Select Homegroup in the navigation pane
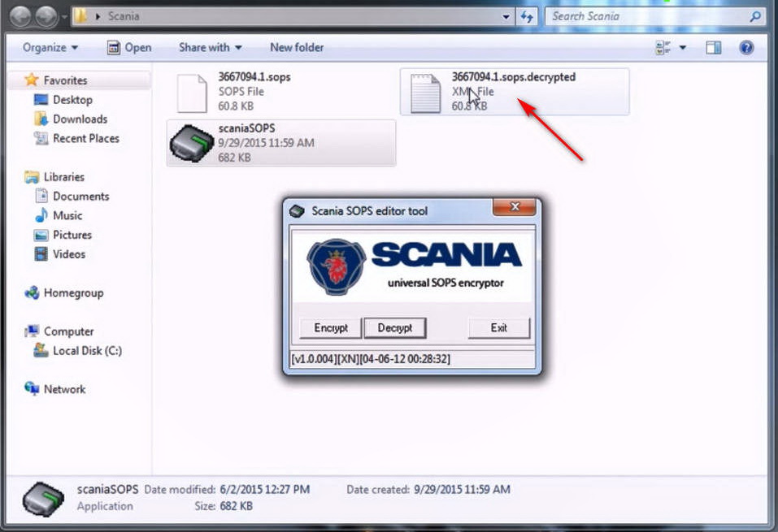Viewport: 778px width, 532px height. [73, 293]
